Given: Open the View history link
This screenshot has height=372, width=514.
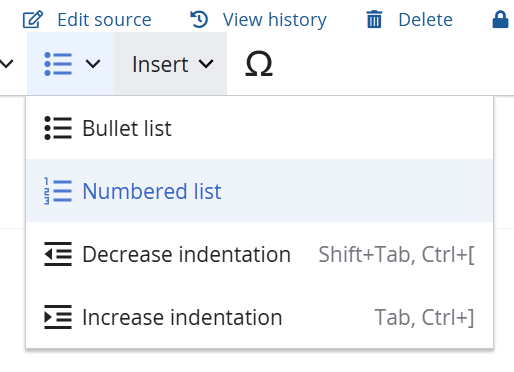Looking at the screenshot, I should tap(274, 20).
